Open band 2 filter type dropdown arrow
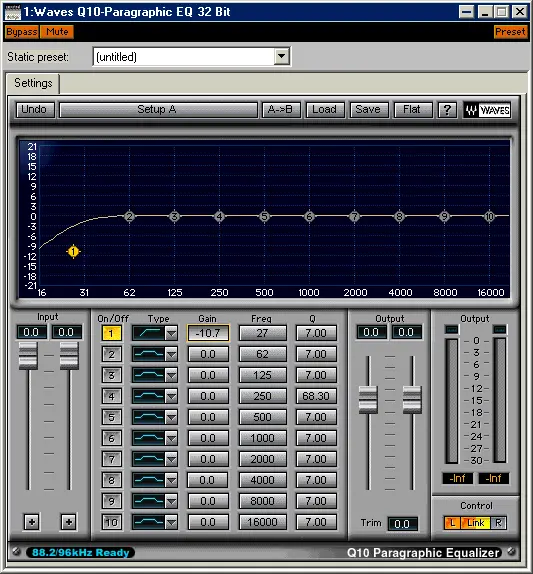The height and width of the screenshot is (574, 533). pyautogui.click(x=171, y=354)
